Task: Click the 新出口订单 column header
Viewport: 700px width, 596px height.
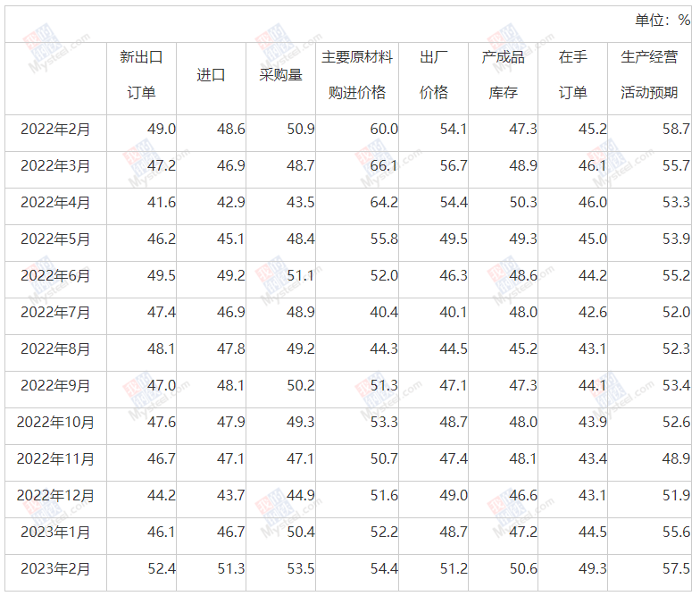Action: pyautogui.click(x=141, y=75)
